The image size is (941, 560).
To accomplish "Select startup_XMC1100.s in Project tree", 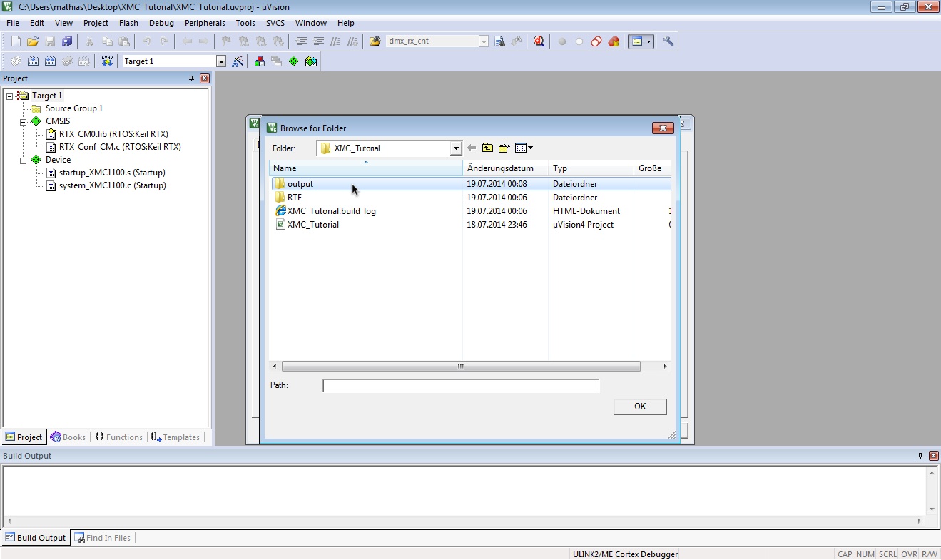I will pos(112,173).
